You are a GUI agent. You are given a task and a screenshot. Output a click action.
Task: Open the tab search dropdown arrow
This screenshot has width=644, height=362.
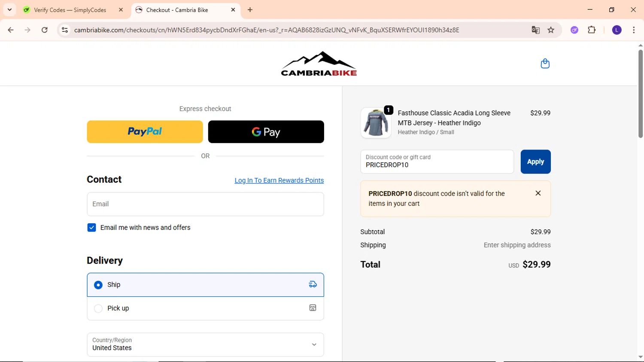[9, 9]
